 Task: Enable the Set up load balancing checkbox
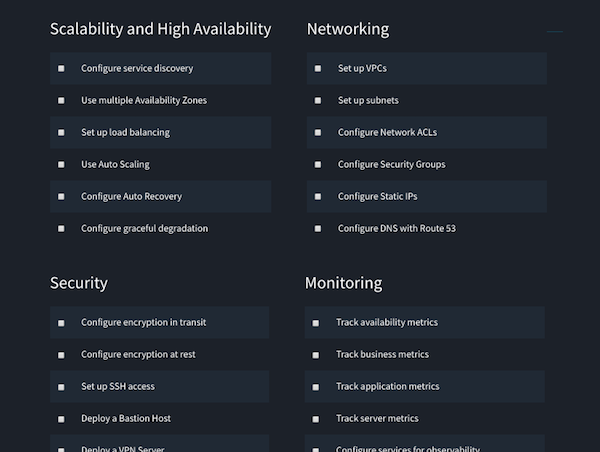pos(61,133)
